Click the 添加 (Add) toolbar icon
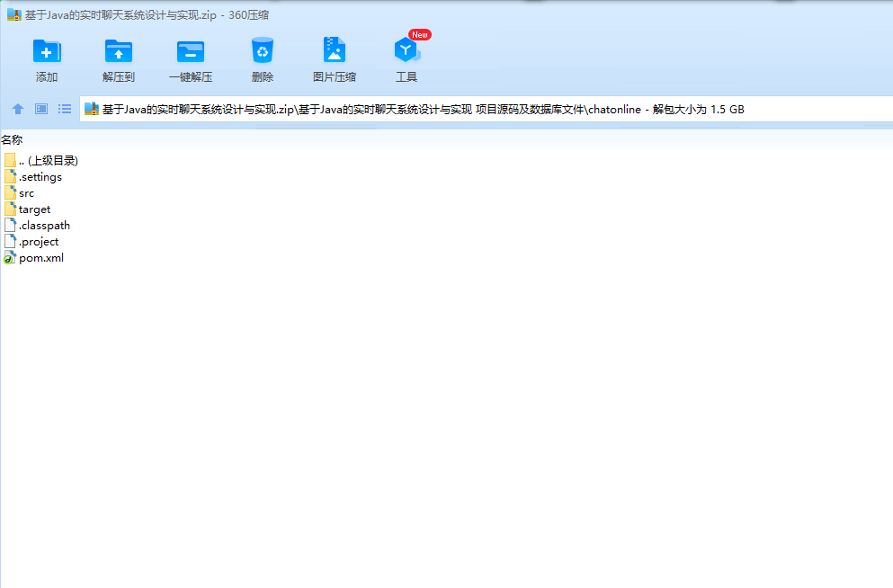893x588 pixels. click(x=47, y=59)
